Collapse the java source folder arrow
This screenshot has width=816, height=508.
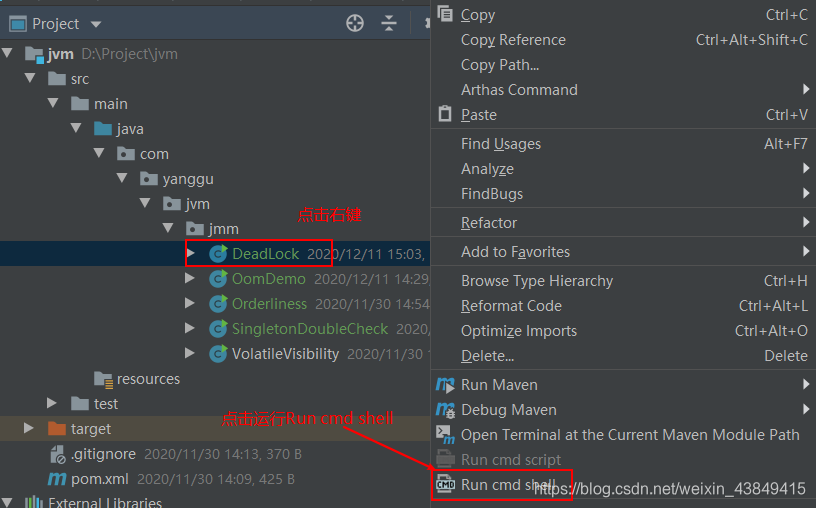(x=76, y=128)
